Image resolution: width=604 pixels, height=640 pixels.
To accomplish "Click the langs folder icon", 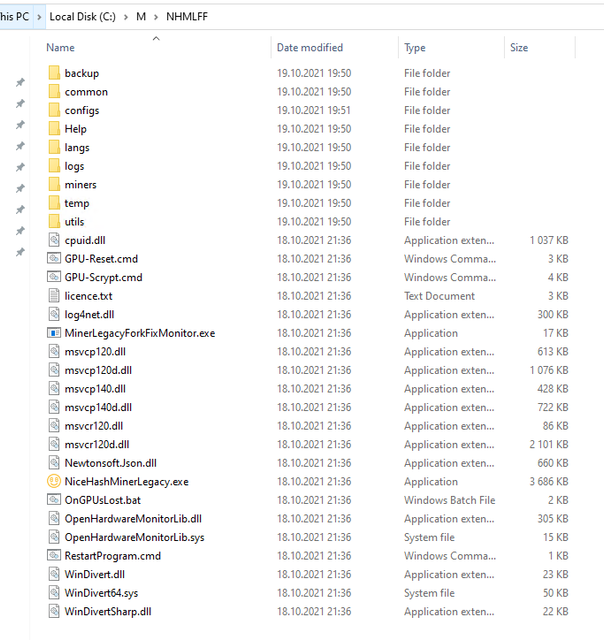I will (54, 147).
